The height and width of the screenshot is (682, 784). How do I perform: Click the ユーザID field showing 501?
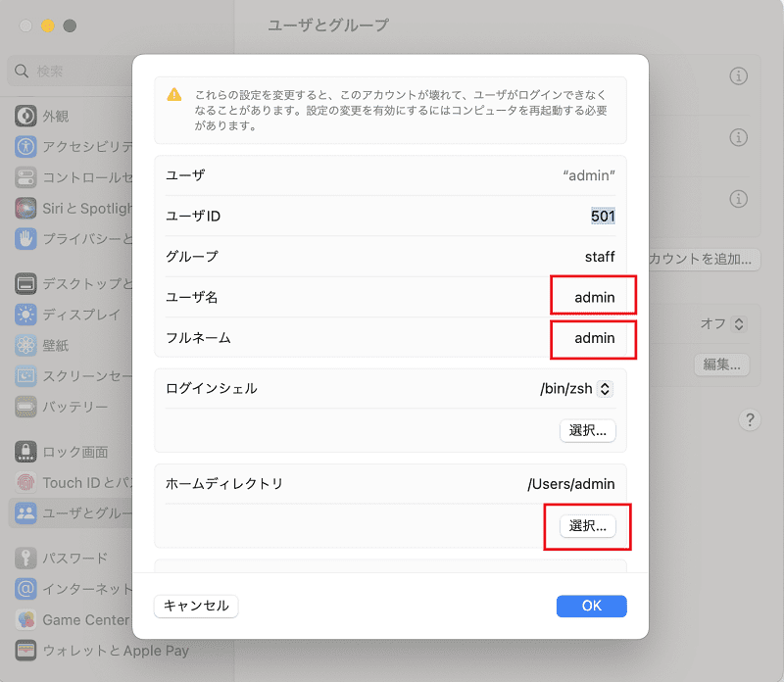603,216
